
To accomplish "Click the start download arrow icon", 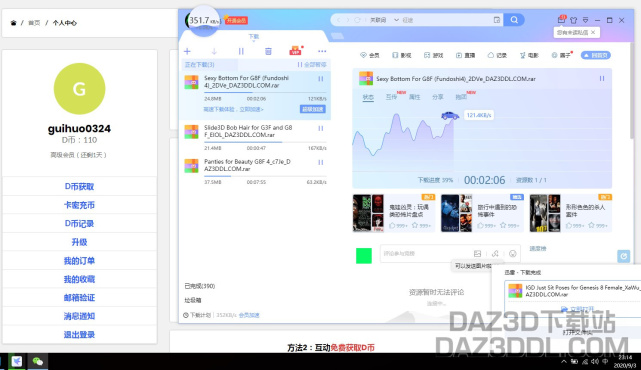I will pyautogui.click(x=214, y=51).
